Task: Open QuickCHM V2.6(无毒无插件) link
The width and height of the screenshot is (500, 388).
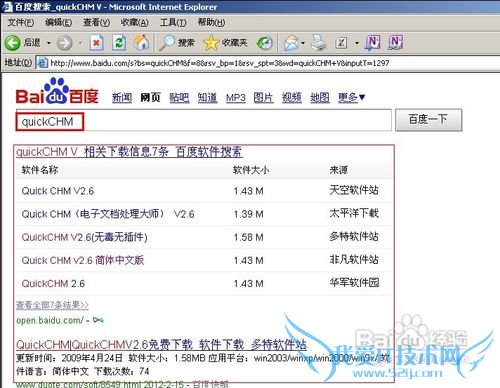Action: tap(84, 237)
